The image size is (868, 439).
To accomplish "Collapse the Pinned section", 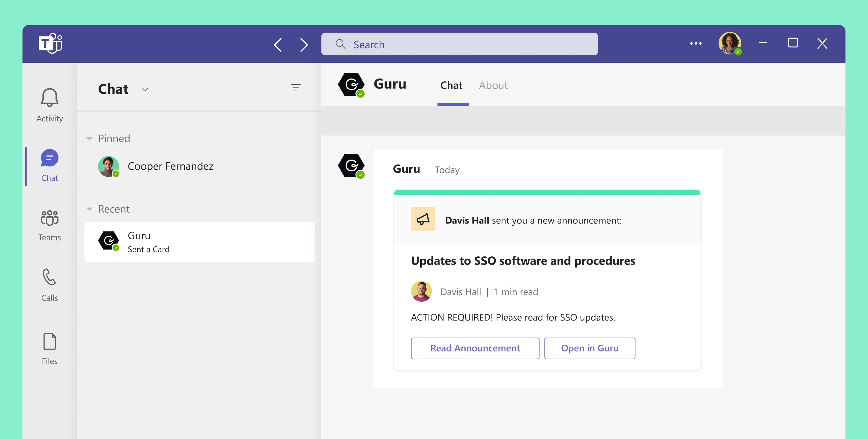I will pyautogui.click(x=89, y=138).
